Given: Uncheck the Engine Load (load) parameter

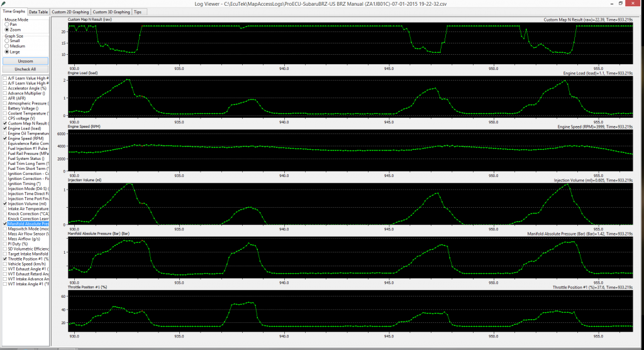Looking at the screenshot, I should [6, 128].
